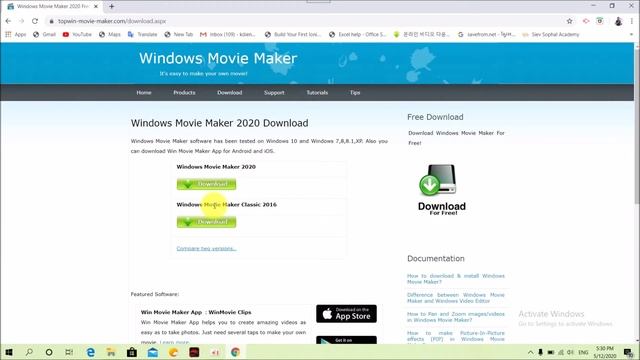Open the savefrom.net bookmark
The image size is (640, 360).
pyautogui.click(x=487, y=35)
